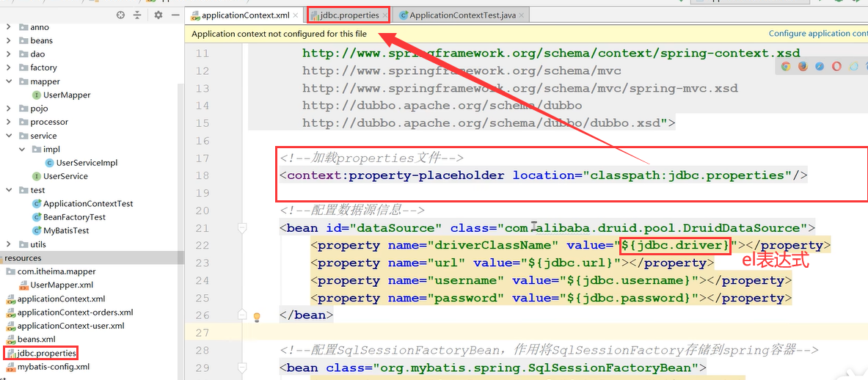Viewport: 868px width, 380px height.
Task: Select applicationContext-user.xml in project tree
Action: point(65,326)
